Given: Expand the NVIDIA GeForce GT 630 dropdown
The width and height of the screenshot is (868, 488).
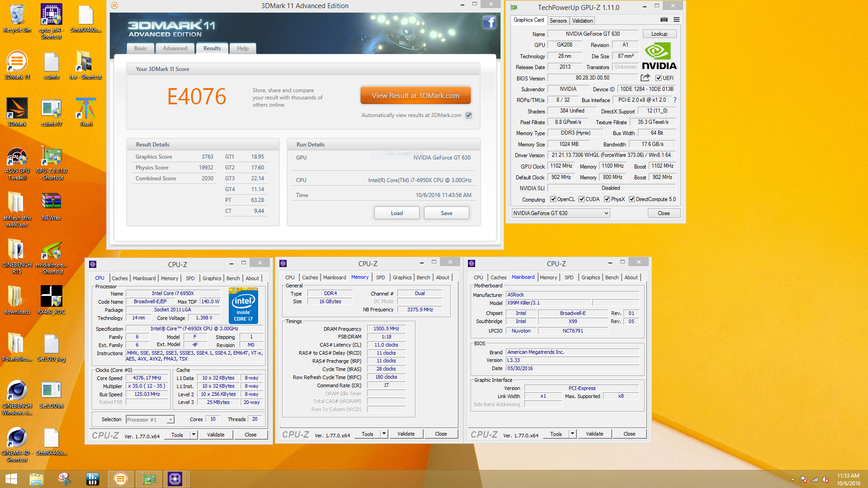Looking at the screenshot, I should [561, 213].
